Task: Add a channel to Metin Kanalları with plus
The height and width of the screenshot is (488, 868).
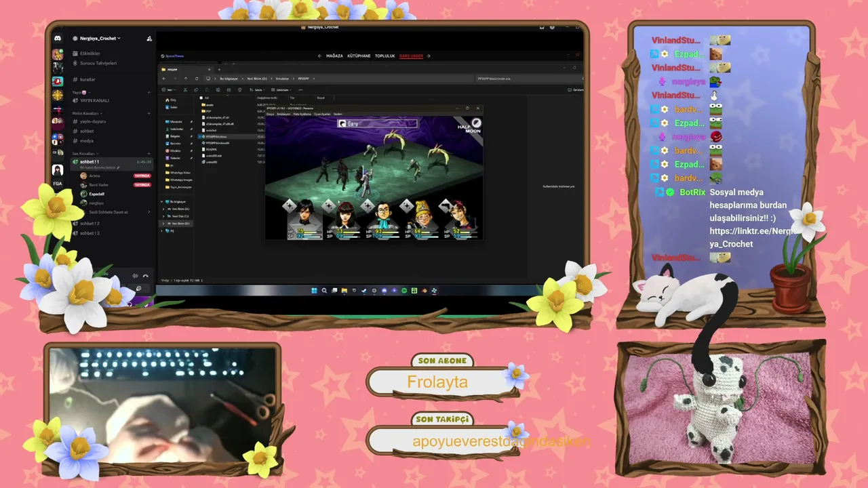Action: point(149,113)
